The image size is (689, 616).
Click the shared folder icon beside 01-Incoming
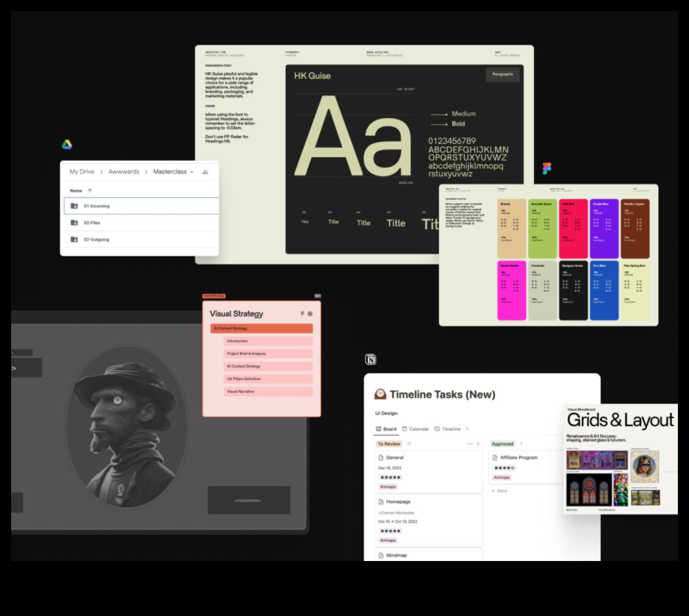click(x=74, y=206)
